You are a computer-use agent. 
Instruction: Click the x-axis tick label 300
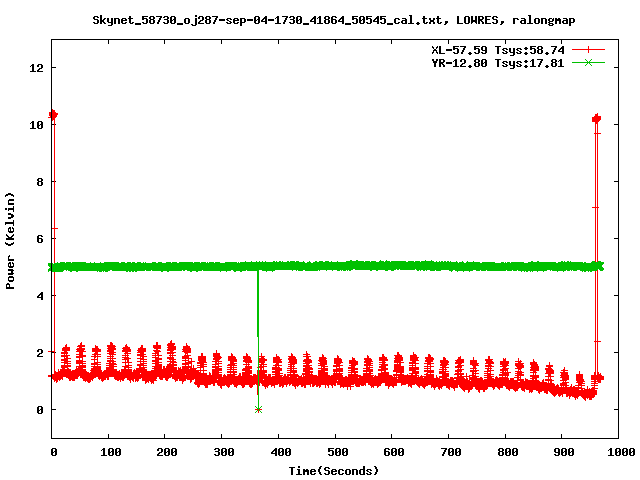tap(224, 452)
